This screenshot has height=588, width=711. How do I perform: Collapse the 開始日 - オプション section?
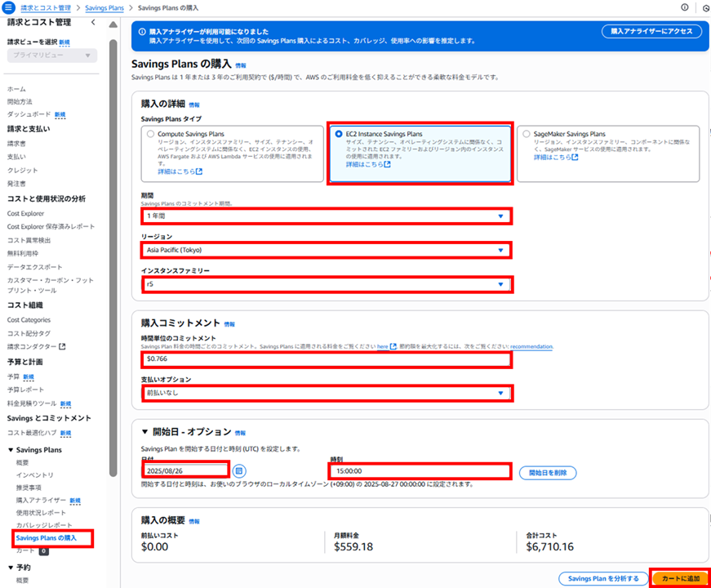(x=145, y=432)
